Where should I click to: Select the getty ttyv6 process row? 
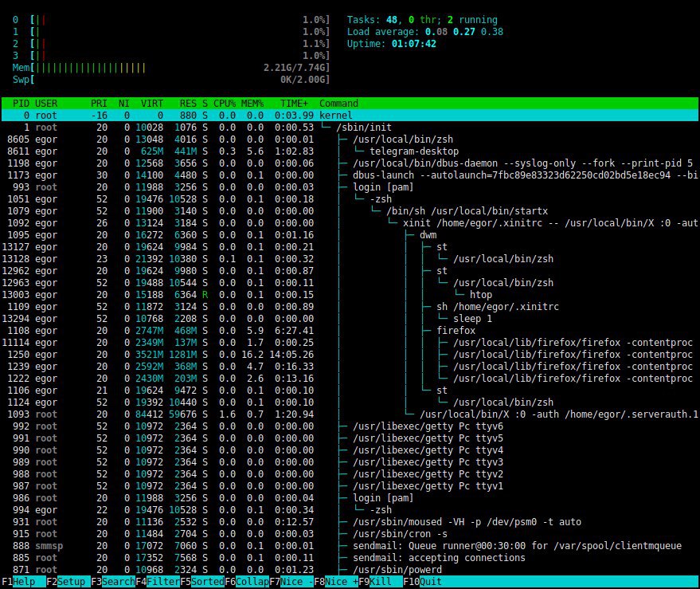350,426
